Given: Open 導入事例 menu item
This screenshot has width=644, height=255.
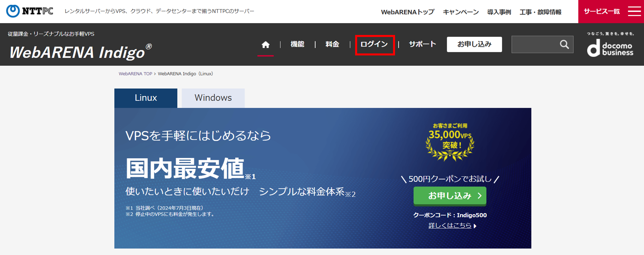Looking at the screenshot, I should tap(499, 12).
